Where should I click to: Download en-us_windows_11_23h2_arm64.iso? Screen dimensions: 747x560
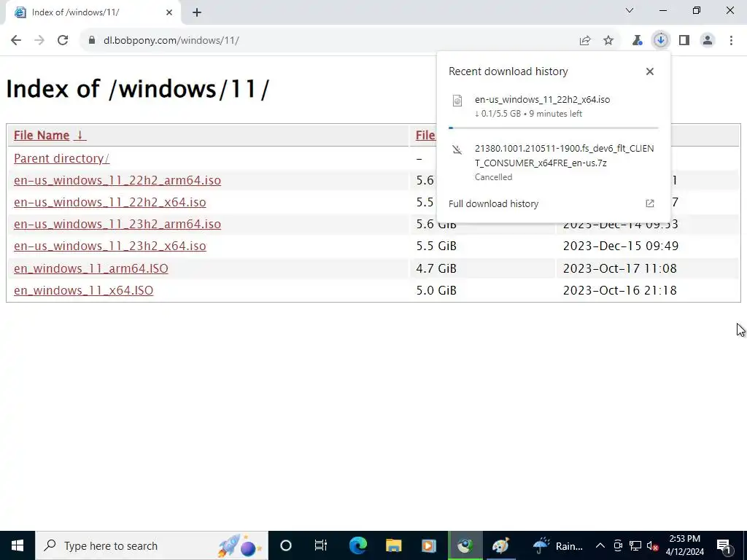click(117, 225)
